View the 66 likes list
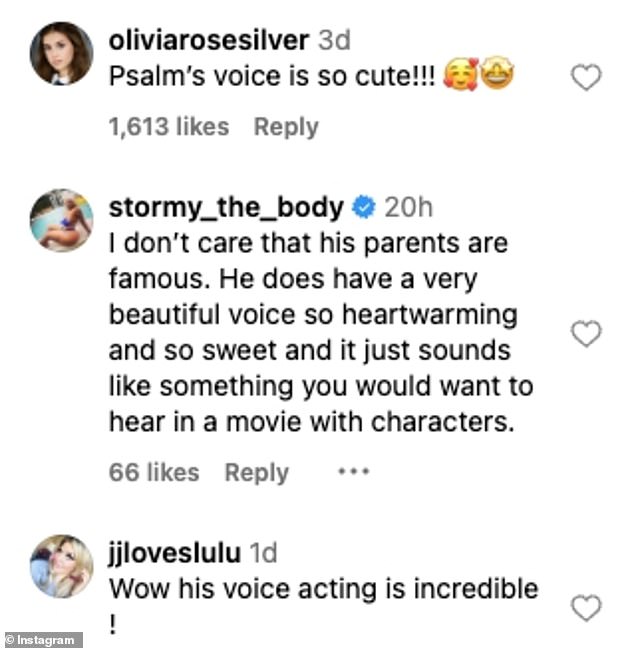The width and height of the screenshot is (634, 648). (x=153, y=472)
